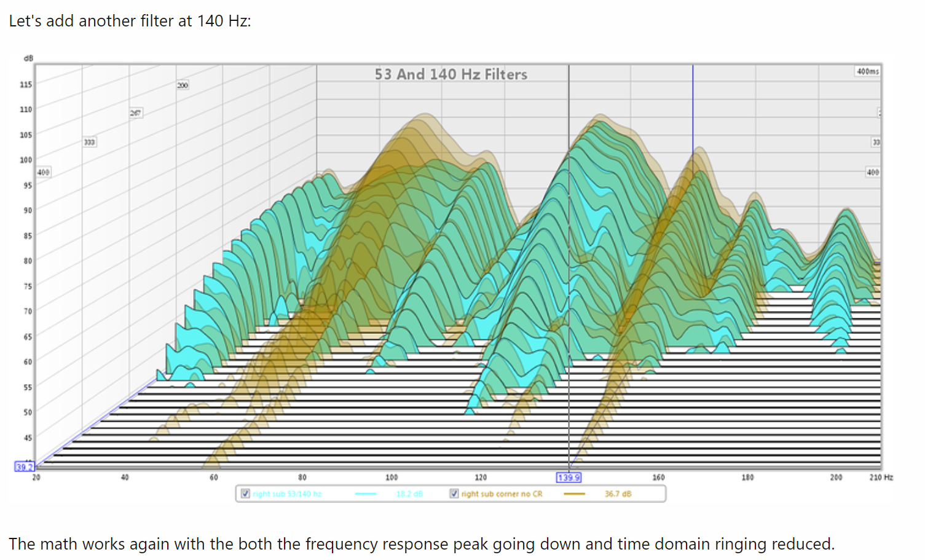Click the 39.2 dB level readout box
The height and width of the screenshot is (560, 925).
coord(23,467)
